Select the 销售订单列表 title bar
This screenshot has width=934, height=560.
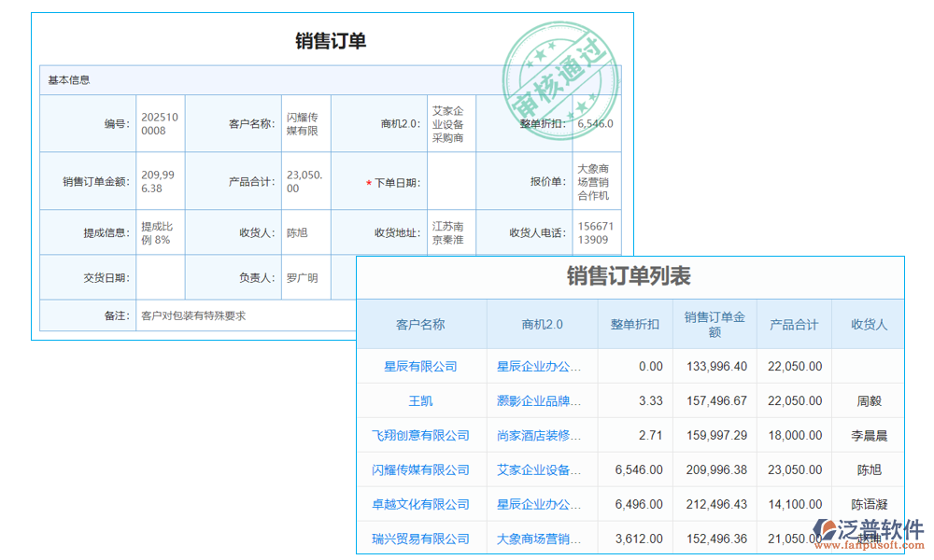[630, 277]
